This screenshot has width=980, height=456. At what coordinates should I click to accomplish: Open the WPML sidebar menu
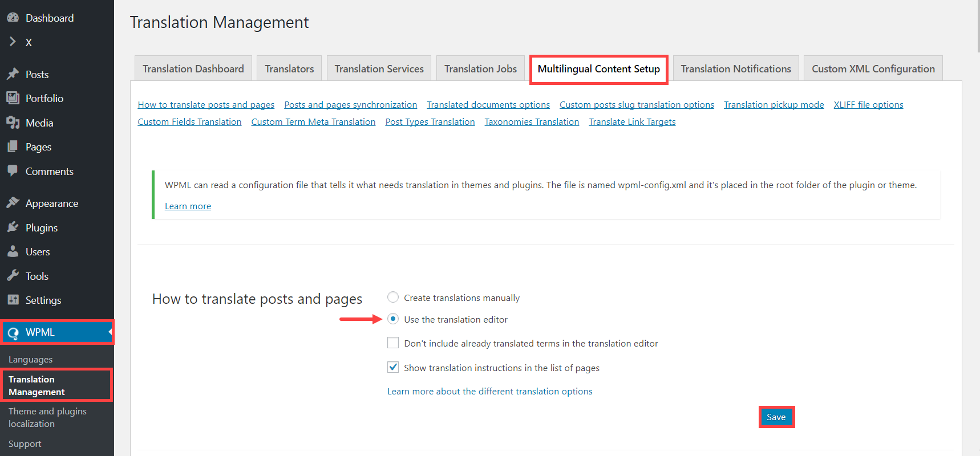pos(57,332)
